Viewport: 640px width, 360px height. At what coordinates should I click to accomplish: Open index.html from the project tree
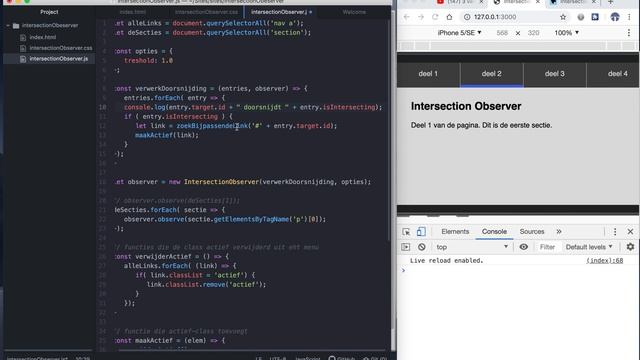point(42,37)
